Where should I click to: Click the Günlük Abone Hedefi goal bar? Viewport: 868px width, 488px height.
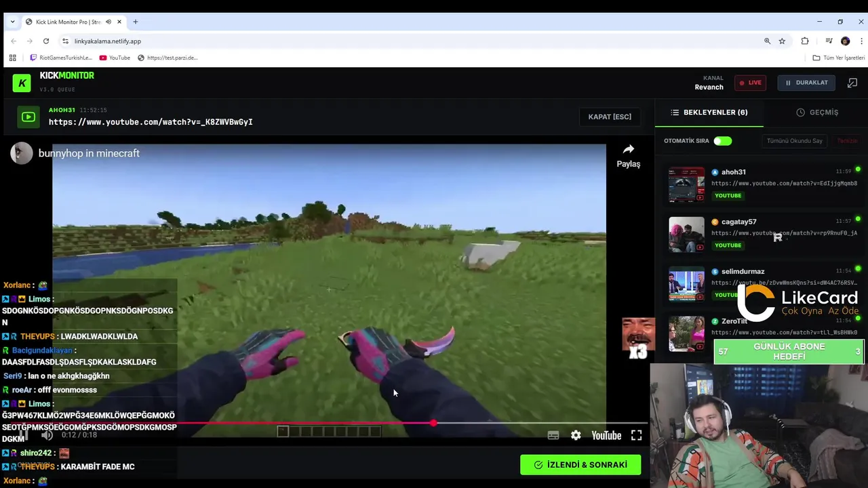point(789,352)
